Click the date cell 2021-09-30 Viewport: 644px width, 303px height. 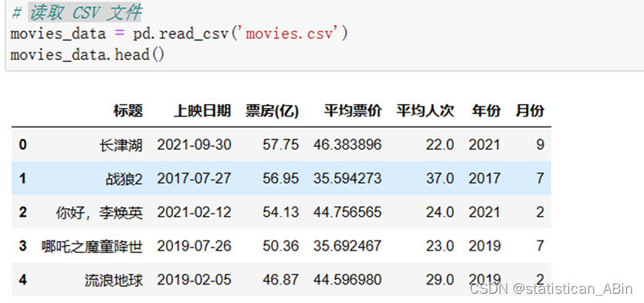tap(195, 145)
